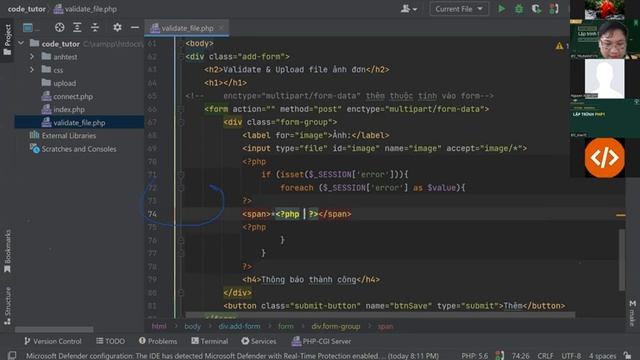
Task: Open Structure side tool window
Action: 7,306
